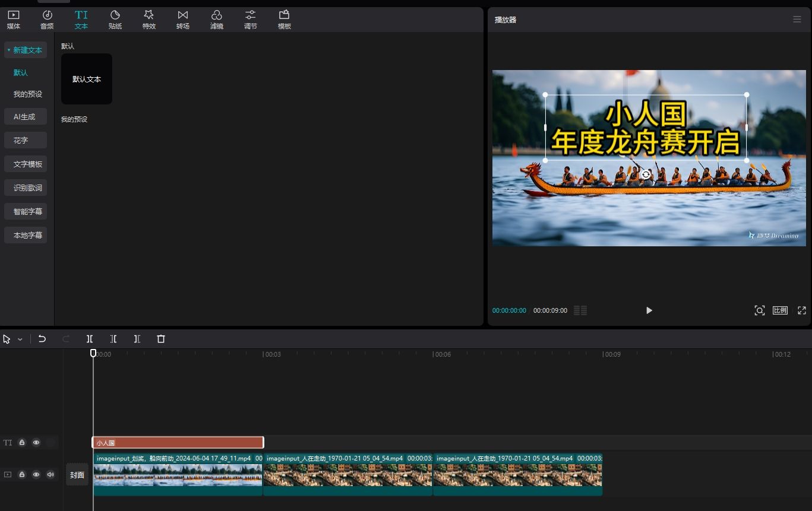Open the selection tool dropdown arrow
Screen dimensions: 812x511
(20, 339)
